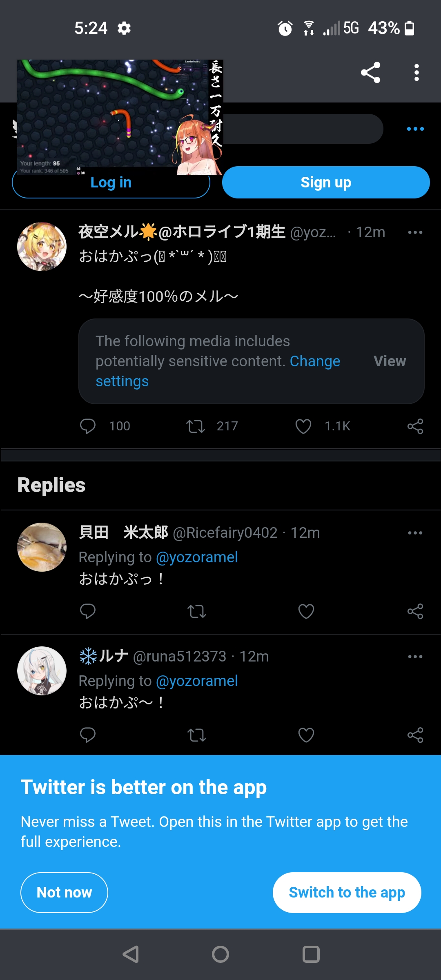Screen dimensions: 441x980
Task: Tap the share icon in the top bar
Action: pyautogui.click(x=370, y=73)
